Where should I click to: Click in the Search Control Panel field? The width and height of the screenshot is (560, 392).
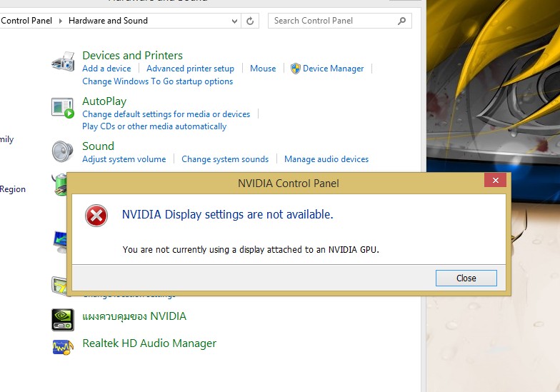332,21
